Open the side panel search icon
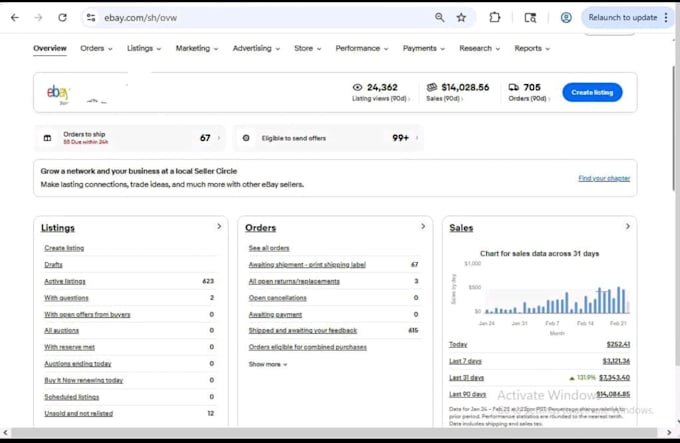Screen dimensions: 680x443 [530, 18]
